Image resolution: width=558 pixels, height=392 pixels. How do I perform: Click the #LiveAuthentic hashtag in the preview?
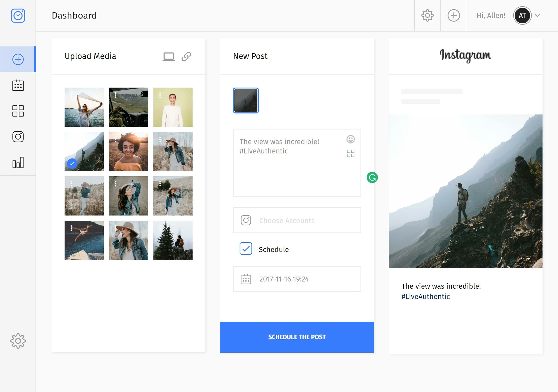coord(425,296)
